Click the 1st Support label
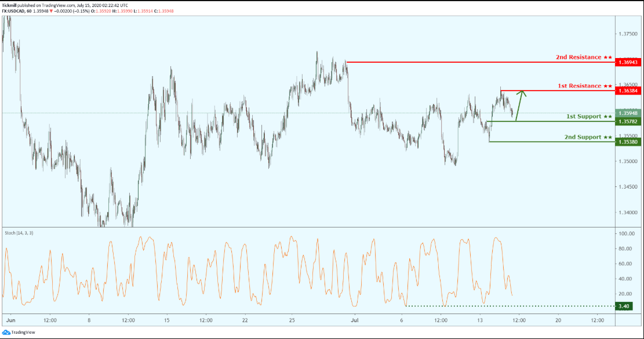This screenshot has height=339, width=644. click(589, 117)
